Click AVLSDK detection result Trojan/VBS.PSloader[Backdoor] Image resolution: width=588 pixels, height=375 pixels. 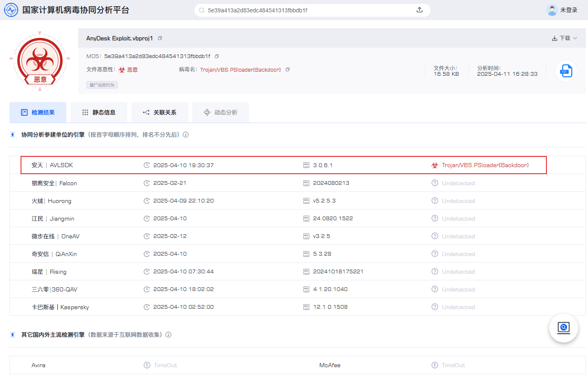pyautogui.click(x=485, y=165)
